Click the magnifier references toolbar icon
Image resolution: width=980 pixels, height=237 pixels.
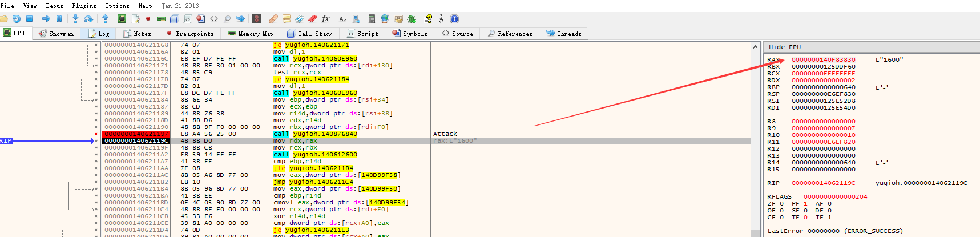pyautogui.click(x=227, y=19)
